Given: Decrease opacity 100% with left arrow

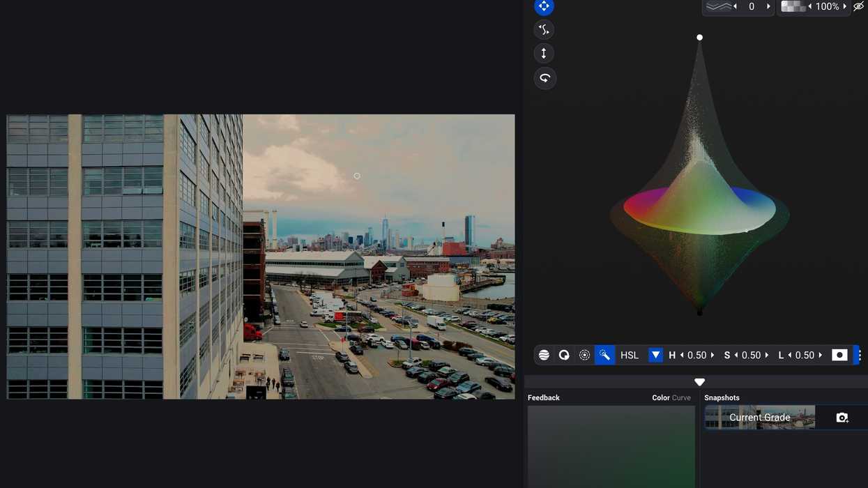Looking at the screenshot, I should (810, 6).
